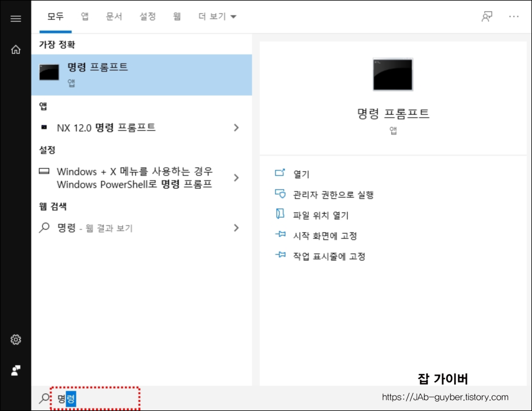532x411 pixels.
Task: Click the large 명령 프롬프트 preview icon
Action: click(392, 74)
